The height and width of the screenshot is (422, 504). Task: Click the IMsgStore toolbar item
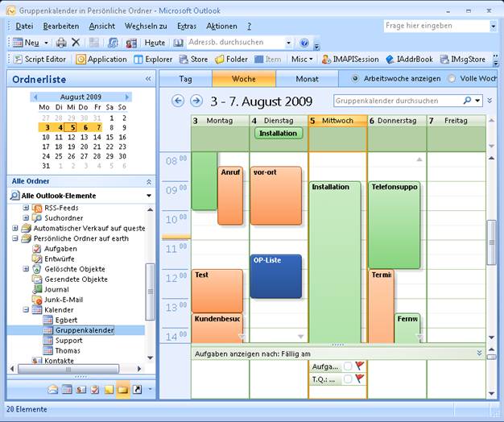(463, 60)
